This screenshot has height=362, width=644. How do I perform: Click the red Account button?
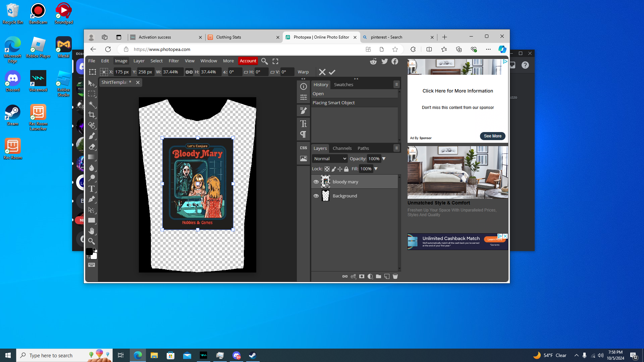(x=248, y=61)
